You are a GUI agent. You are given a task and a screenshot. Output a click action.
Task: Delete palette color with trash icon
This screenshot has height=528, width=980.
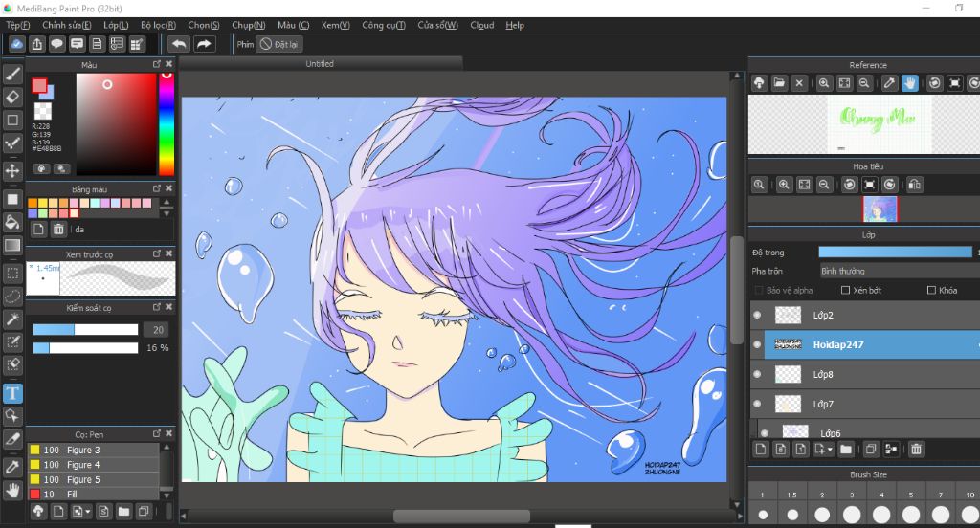click(x=58, y=230)
